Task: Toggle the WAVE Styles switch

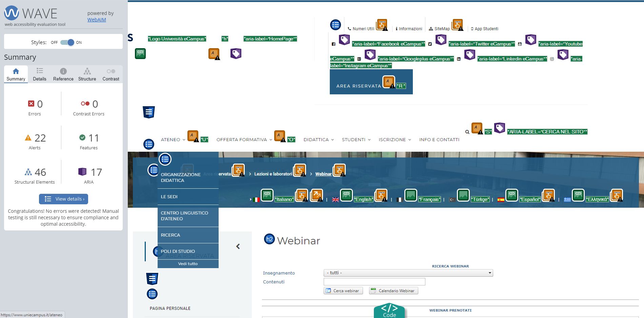Action: click(x=67, y=42)
